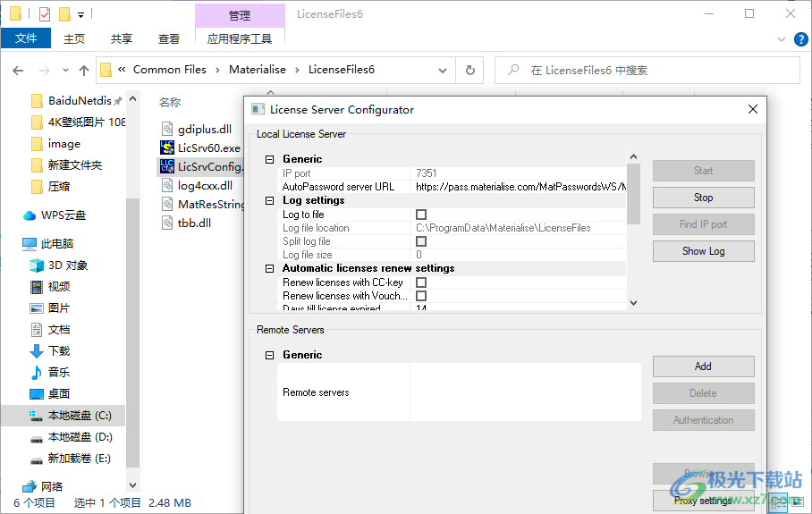Switch to the 查看 ribbon tab
This screenshot has height=514, width=812.
tap(168, 38)
